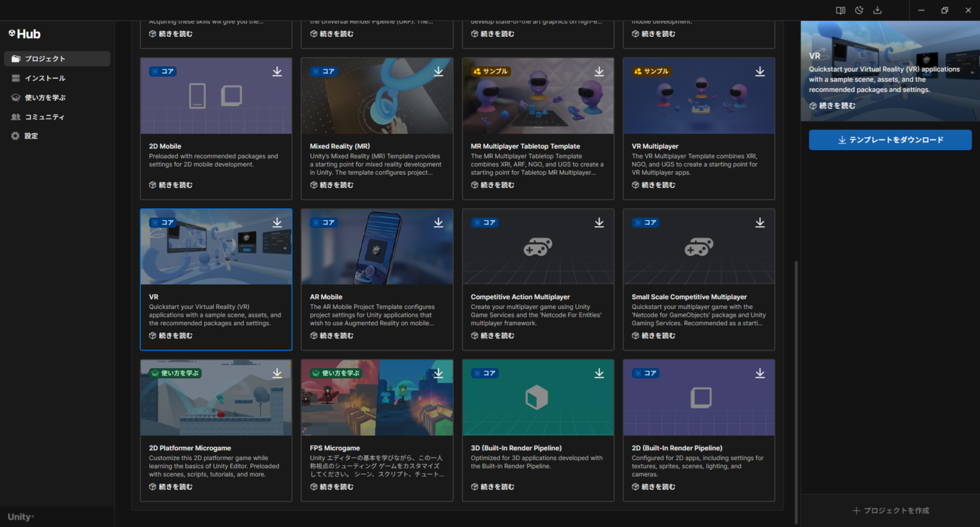The width and height of the screenshot is (980, 527).
Task: Click the 'Small Scale Competitive Multiplayer' title
Action: 689,297
